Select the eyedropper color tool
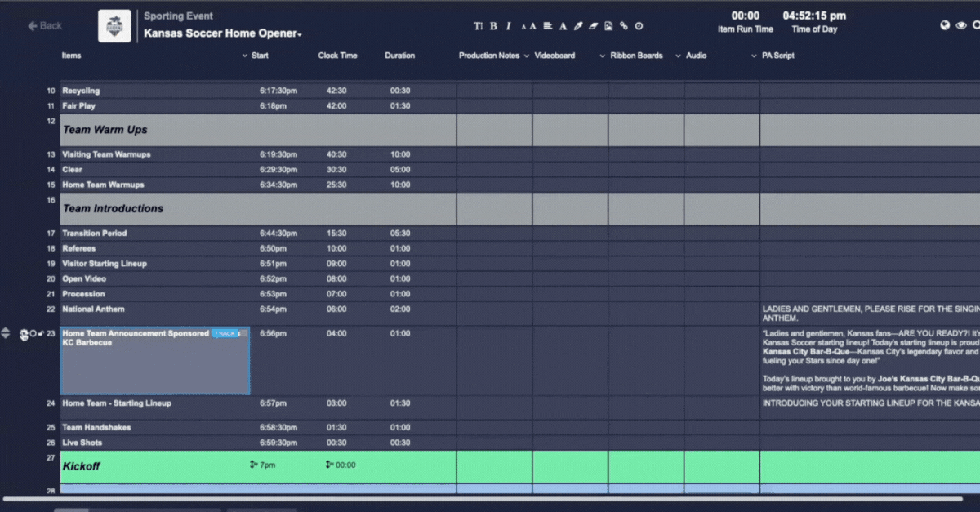Viewport: 980px width, 512px height. [578, 26]
